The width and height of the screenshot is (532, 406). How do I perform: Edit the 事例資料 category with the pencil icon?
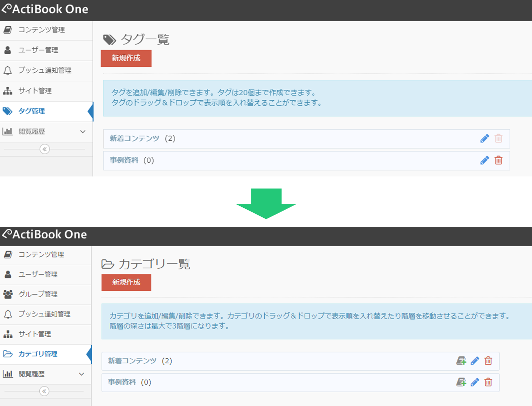point(475,382)
